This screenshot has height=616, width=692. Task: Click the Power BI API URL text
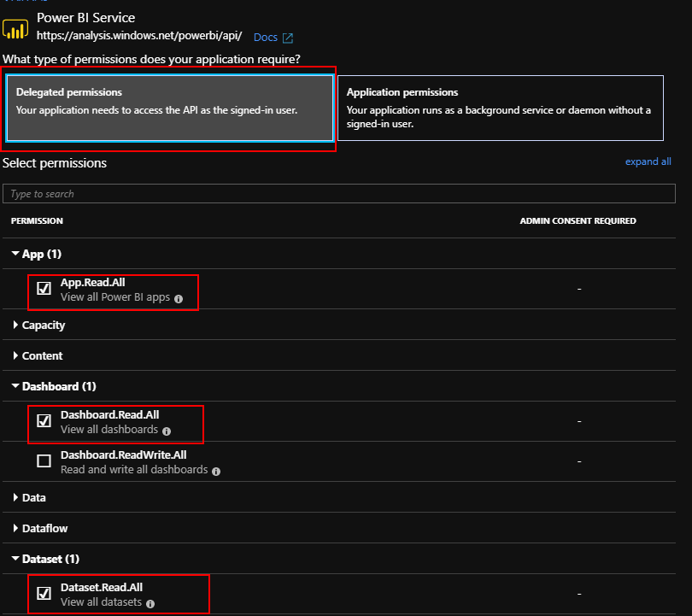[x=139, y=36]
